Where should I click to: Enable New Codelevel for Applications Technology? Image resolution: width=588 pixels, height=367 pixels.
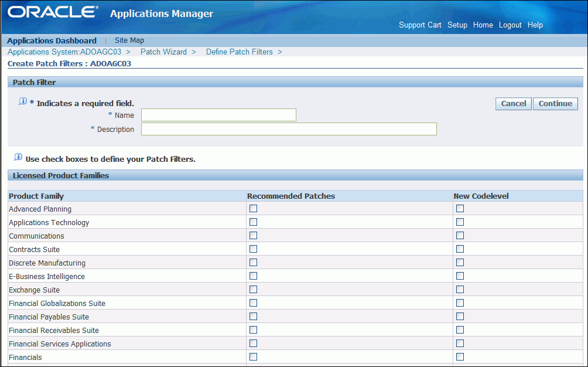pyautogui.click(x=460, y=222)
